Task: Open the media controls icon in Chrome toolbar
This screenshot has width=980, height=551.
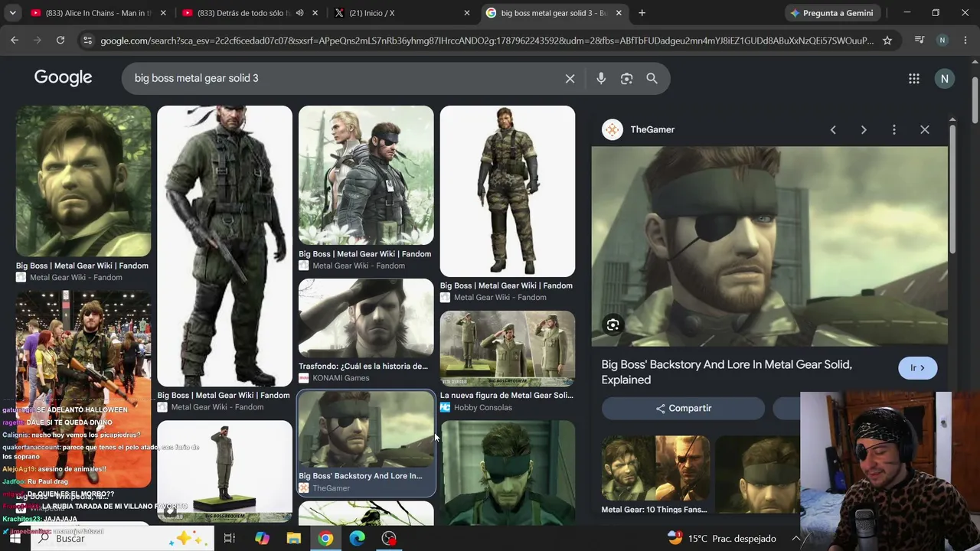Action: pos(920,41)
